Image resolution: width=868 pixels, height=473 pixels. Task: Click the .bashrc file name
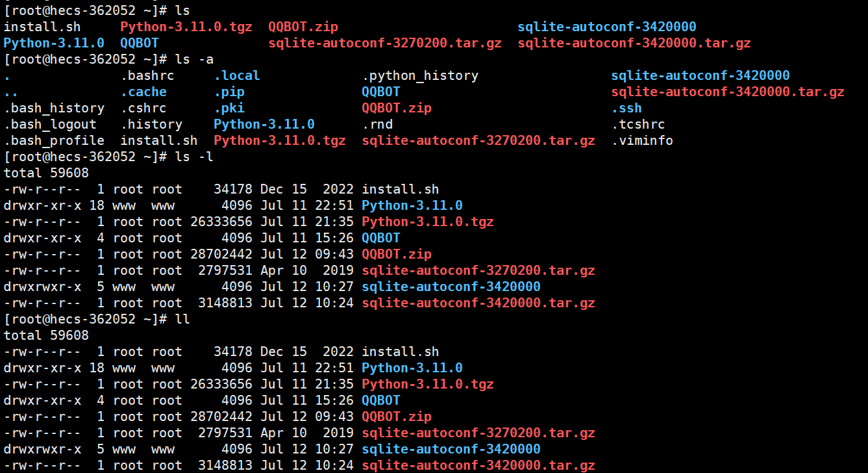point(147,75)
